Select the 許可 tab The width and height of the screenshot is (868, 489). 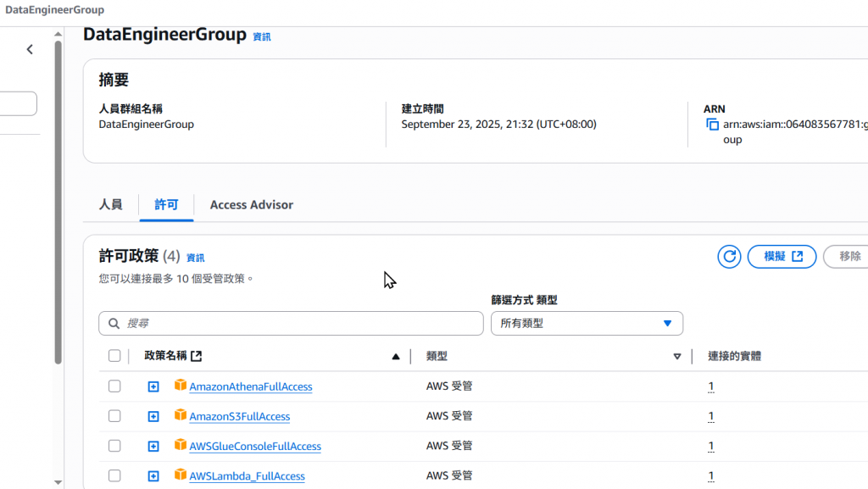click(166, 205)
